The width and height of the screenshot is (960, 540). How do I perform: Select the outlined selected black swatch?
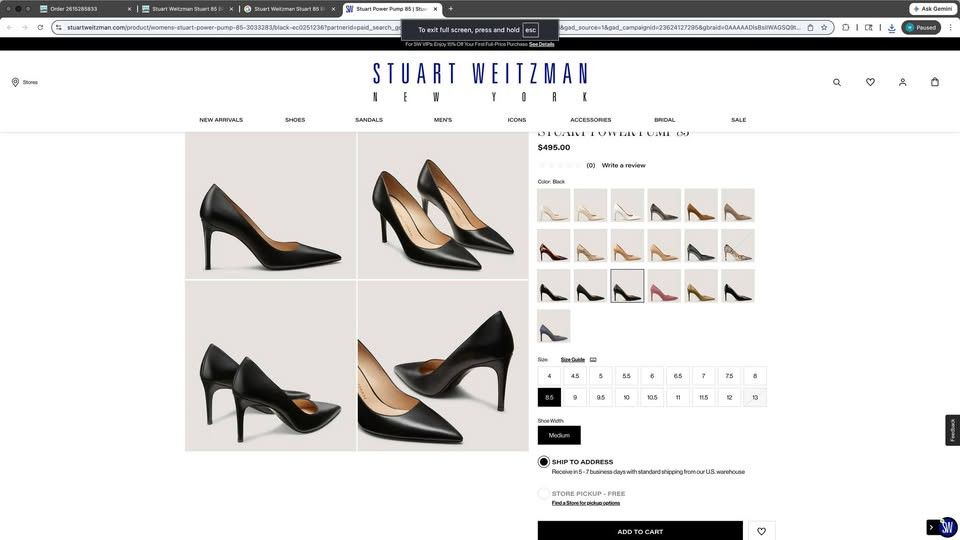(x=627, y=286)
